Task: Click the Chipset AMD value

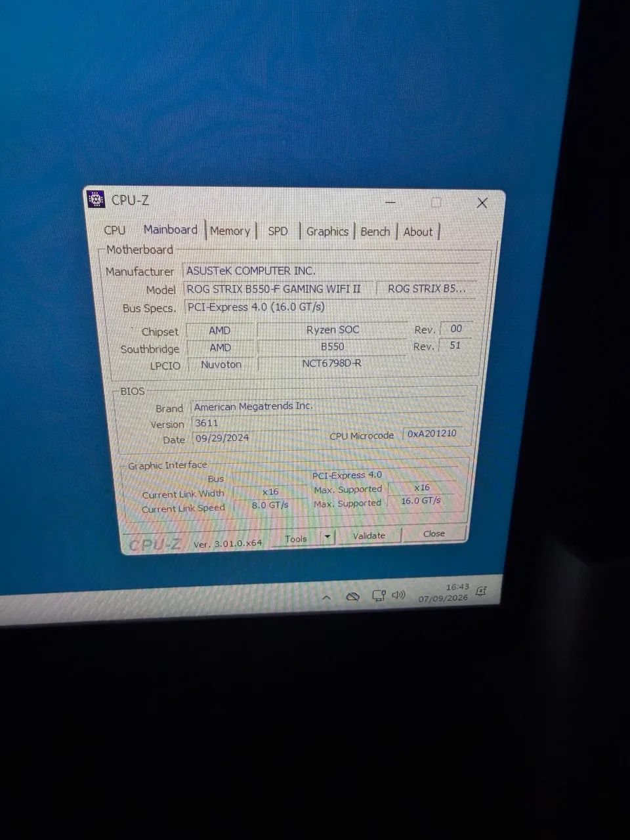Action: (x=220, y=330)
